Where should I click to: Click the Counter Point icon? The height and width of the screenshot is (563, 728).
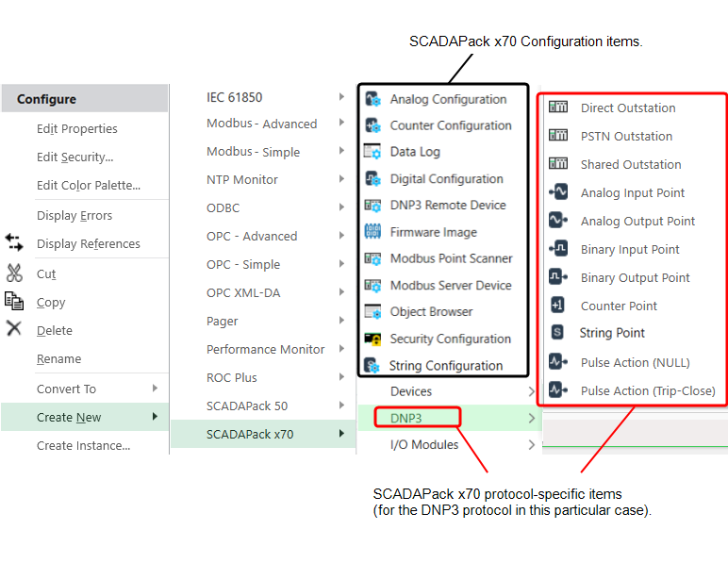[558, 306]
